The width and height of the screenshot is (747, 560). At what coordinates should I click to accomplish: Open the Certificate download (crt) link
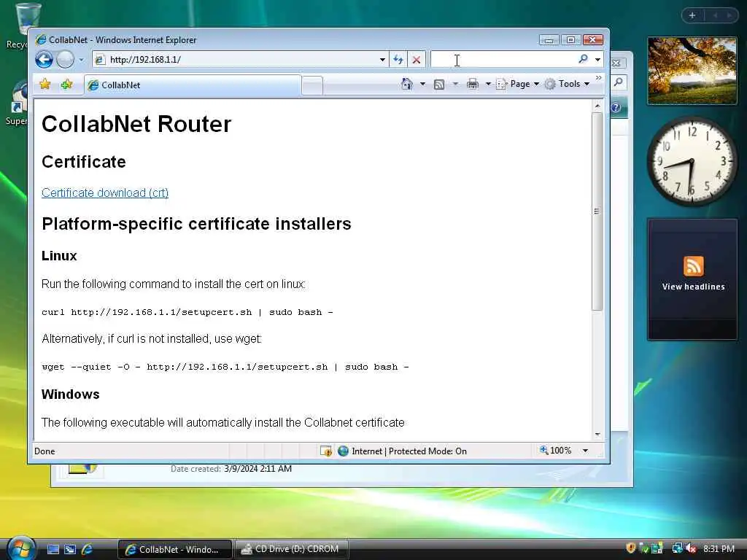(x=105, y=192)
